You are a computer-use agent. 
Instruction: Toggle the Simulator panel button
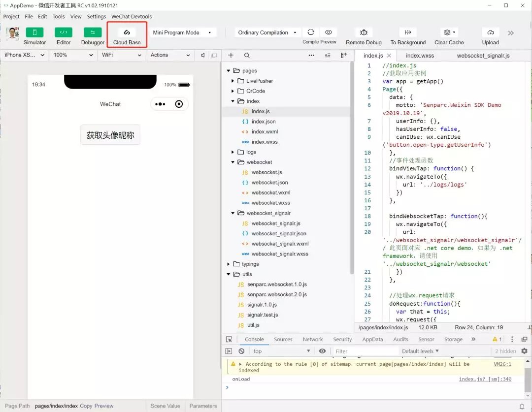coord(34,32)
